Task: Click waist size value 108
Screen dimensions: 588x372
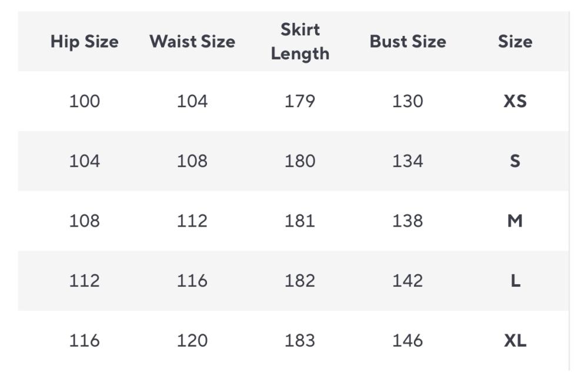Action: coord(192,161)
